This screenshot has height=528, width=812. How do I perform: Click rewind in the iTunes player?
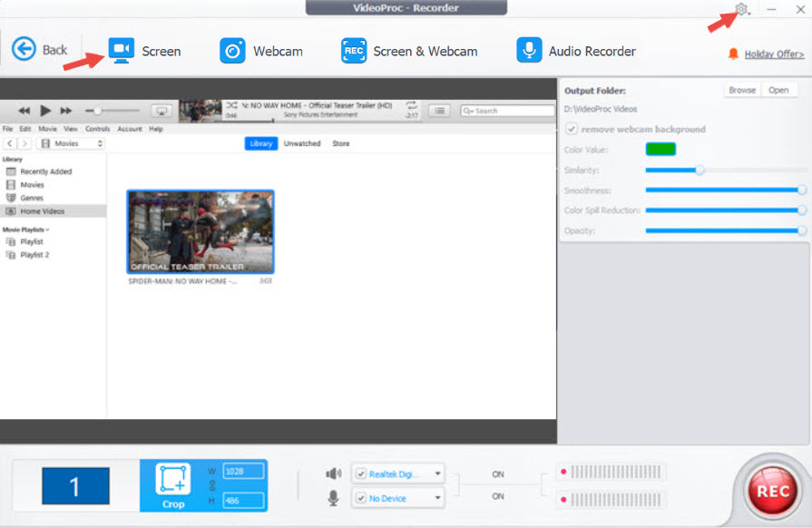24,111
